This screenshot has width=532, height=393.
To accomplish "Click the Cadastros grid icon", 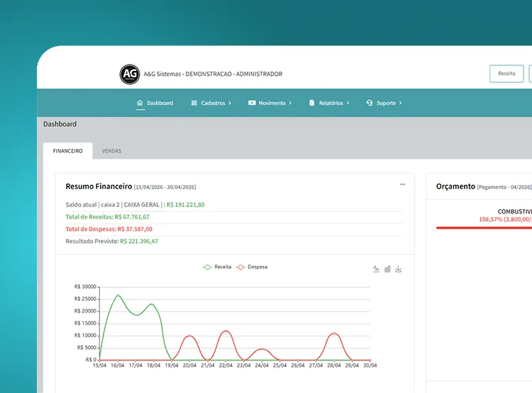I will pyautogui.click(x=194, y=103).
